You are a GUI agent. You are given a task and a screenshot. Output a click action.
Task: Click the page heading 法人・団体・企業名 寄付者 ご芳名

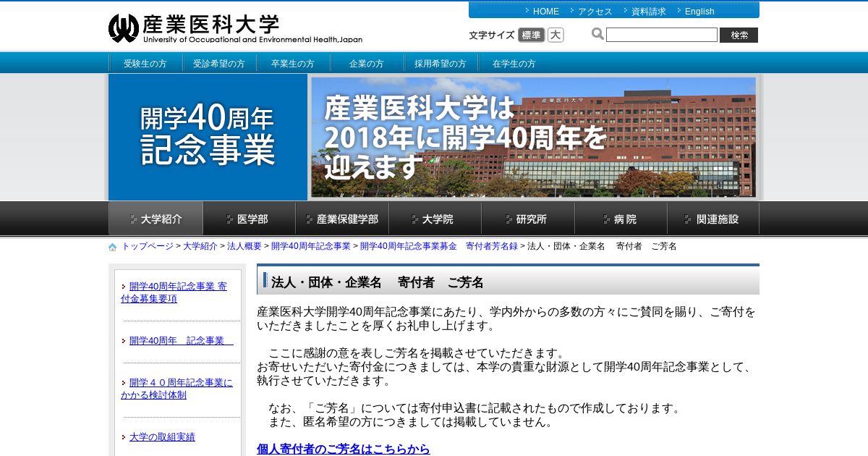coord(378,282)
